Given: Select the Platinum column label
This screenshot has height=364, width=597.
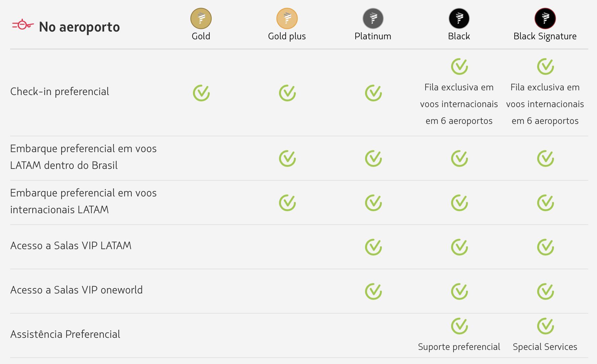Looking at the screenshot, I should (x=373, y=36).
